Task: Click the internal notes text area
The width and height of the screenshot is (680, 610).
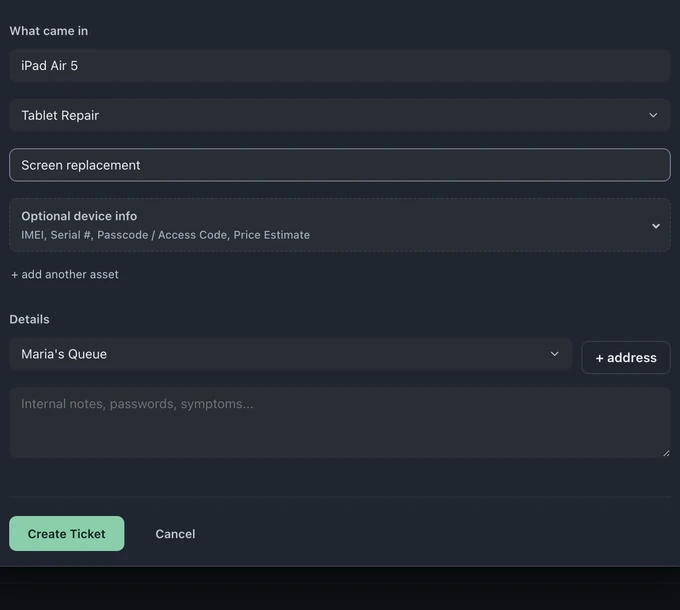Action: click(340, 423)
